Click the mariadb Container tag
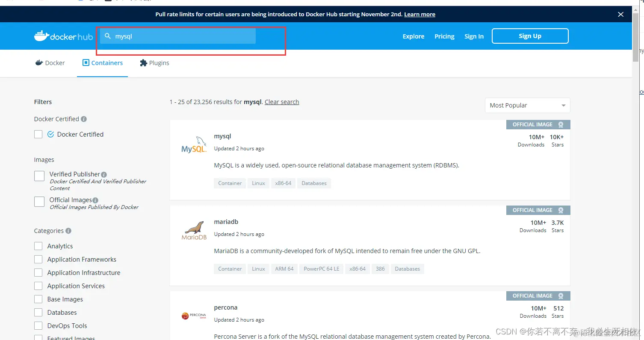 point(230,269)
